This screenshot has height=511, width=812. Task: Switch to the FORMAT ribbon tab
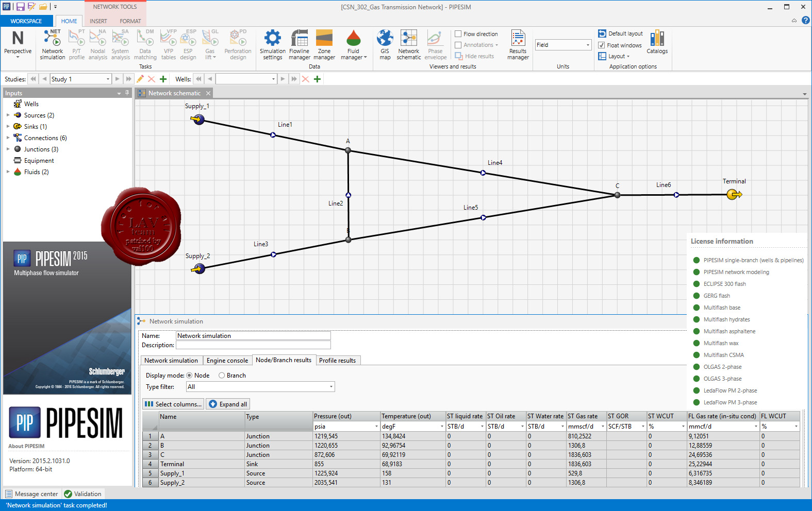pos(130,21)
